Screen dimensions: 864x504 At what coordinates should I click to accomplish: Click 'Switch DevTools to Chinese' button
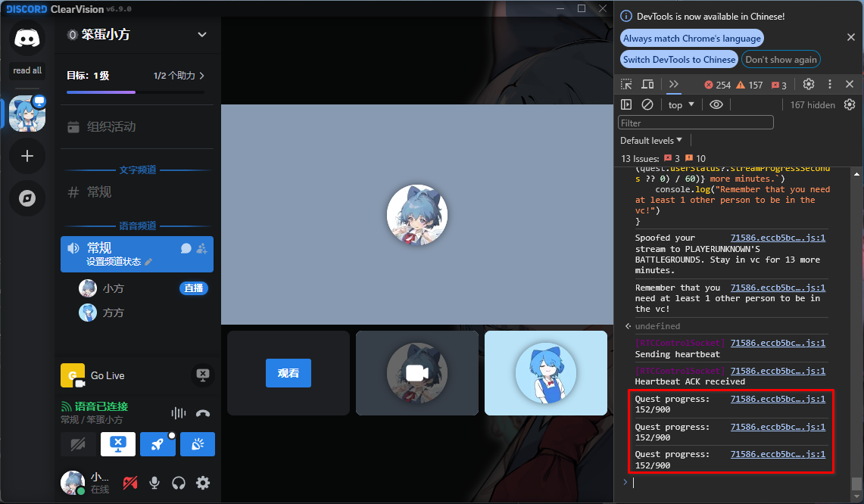pos(679,59)
